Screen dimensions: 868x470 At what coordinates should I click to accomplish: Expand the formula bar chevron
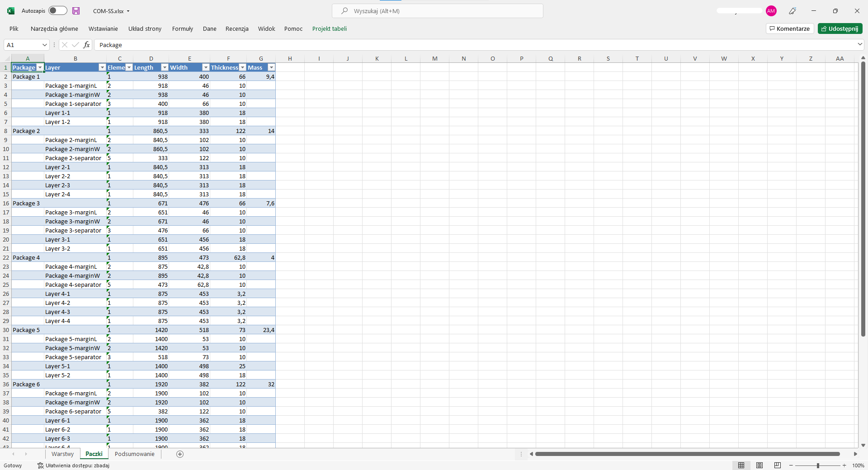click(x=859, y=44)
